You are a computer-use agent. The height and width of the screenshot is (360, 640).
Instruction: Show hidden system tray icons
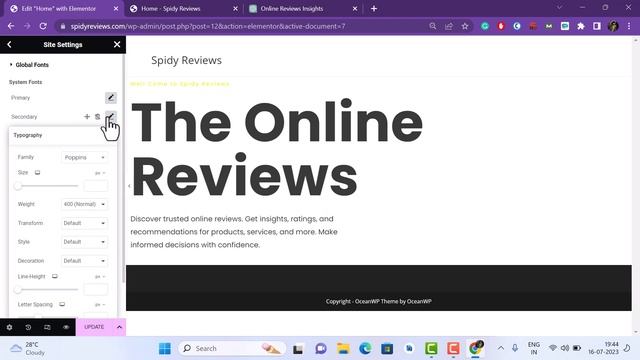pyautogui.click(x=501, y=348)
